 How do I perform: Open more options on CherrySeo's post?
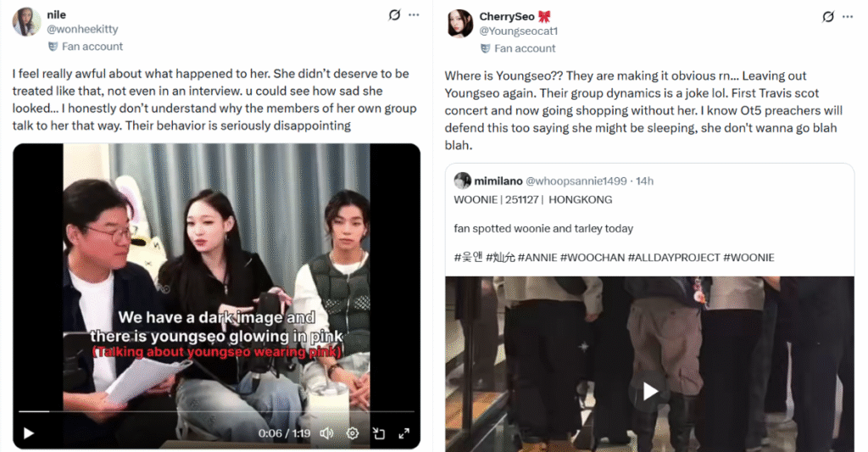pos(848,17)
